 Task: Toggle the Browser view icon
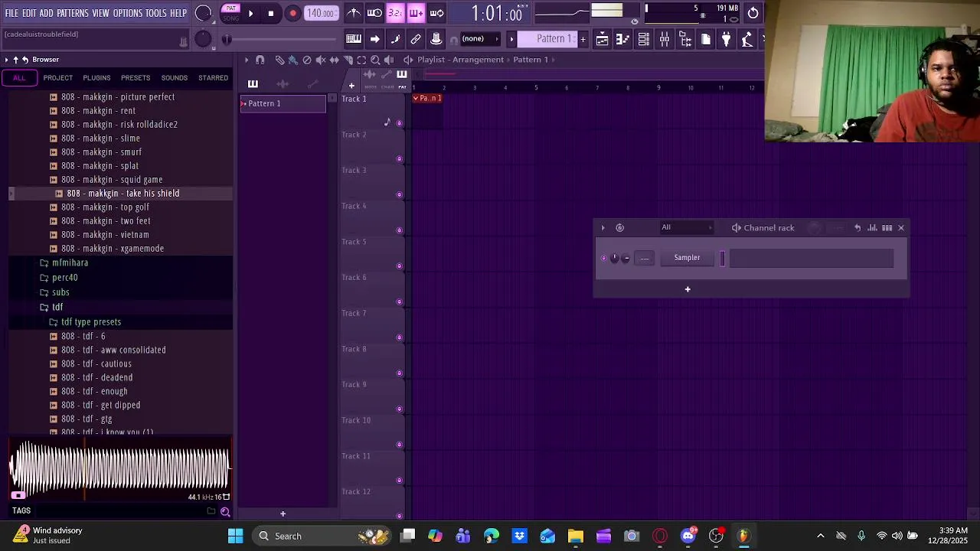coord(685,39)
